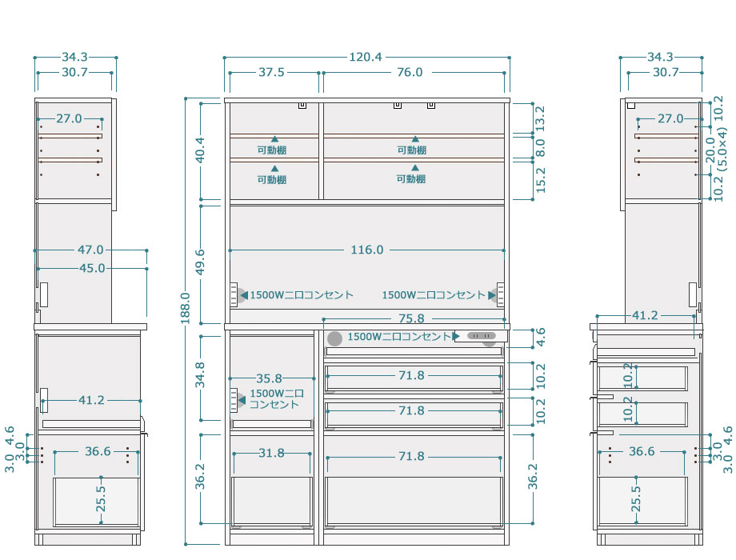This screenshot has width=736, height=560.
Task: Click "36.6" in the right side view
Action: [x=642, y=451]
